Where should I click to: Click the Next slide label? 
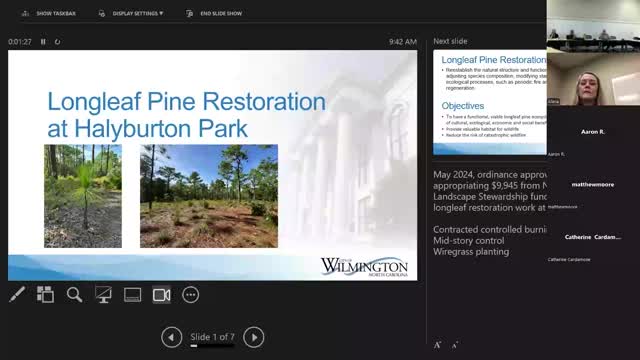(450, 41)
